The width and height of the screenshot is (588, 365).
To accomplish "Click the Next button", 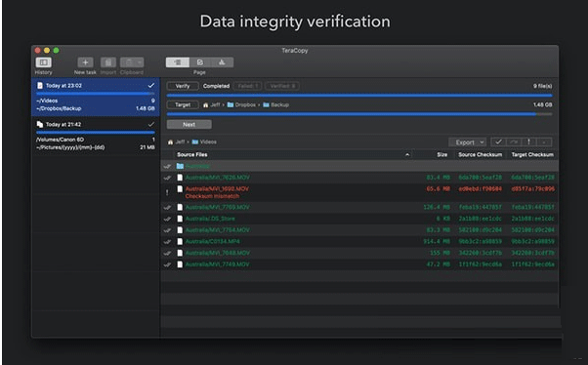I will pos(189,124).
